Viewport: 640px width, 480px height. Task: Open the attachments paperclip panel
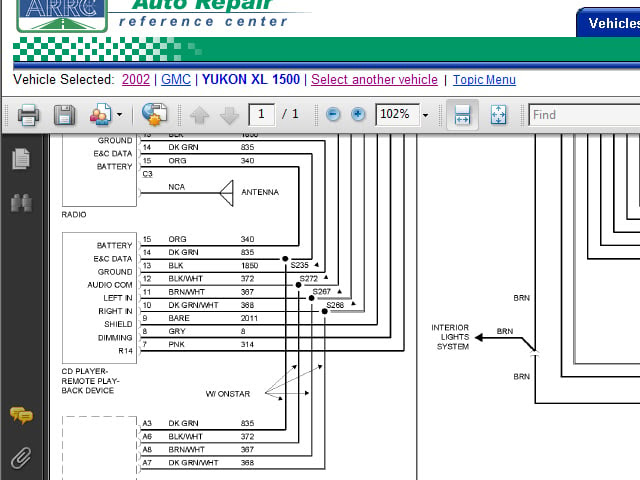pos(21,458)
